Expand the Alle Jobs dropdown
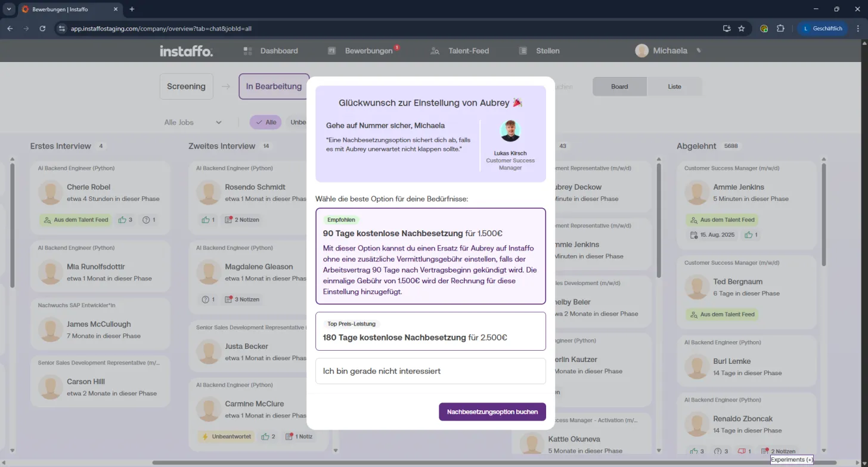 193,122
